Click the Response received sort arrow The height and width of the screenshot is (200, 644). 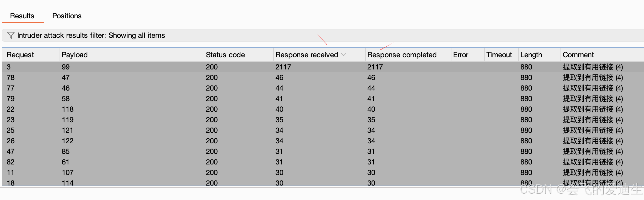click(343, 55)
